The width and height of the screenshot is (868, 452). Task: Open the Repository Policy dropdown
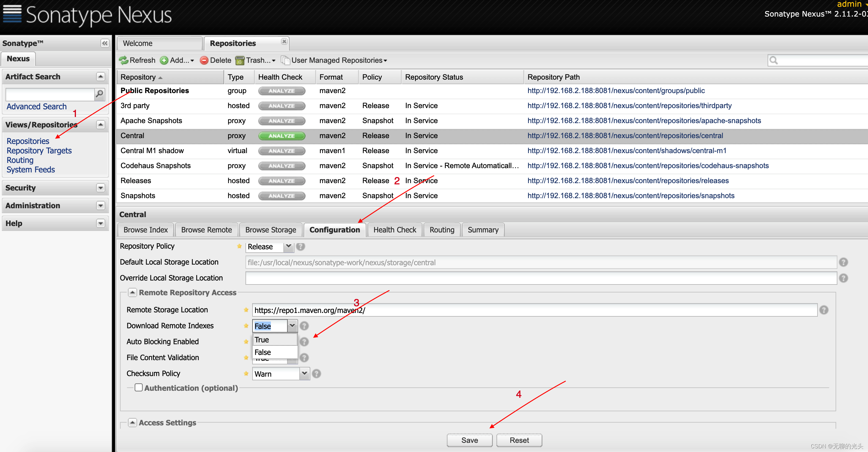point(288,247)
